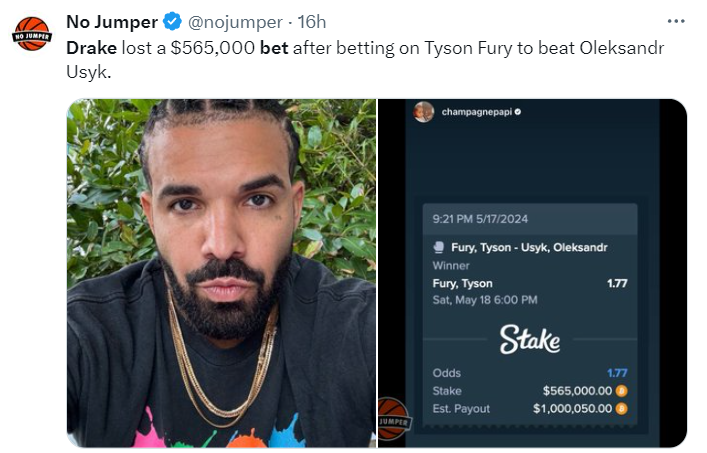Viewport: 707px width, 453px height.
Task: Click the blue verified badge beside No Jumper
Action: [x=172, y=22]
